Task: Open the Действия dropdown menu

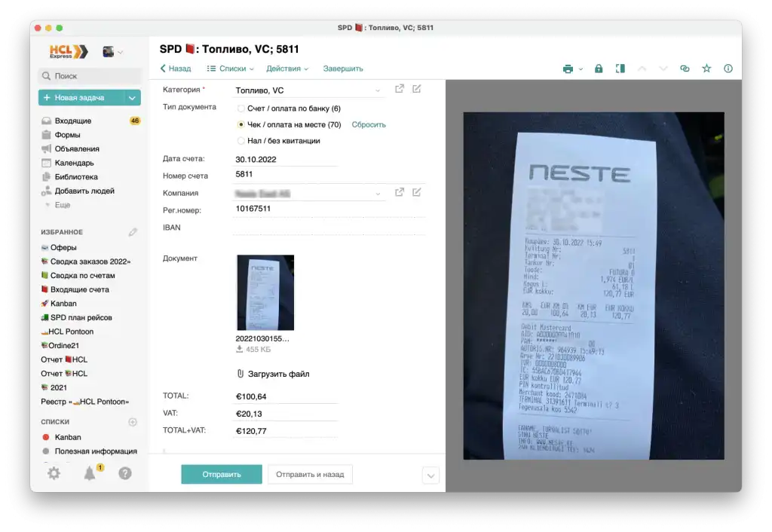Action: pos(287,69)
